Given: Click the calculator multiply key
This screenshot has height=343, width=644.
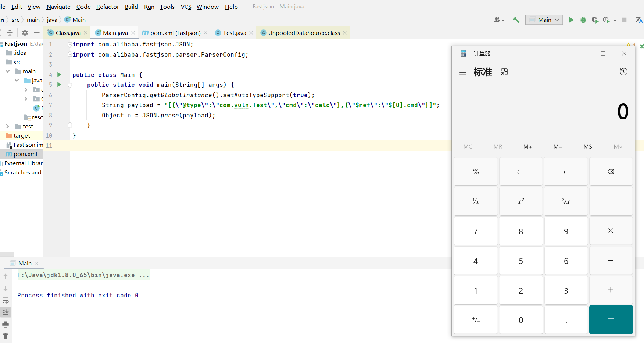Looking at the screenshot, I should [x=611, y=231].
